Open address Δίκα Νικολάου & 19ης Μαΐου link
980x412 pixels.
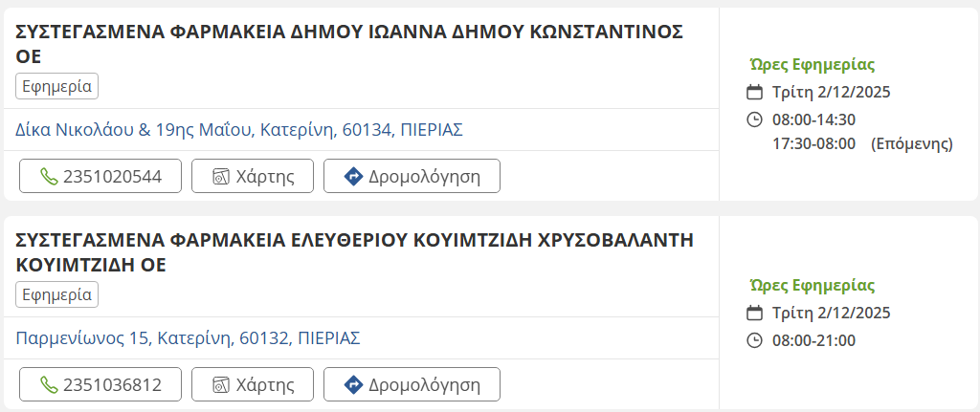(239, 129)
